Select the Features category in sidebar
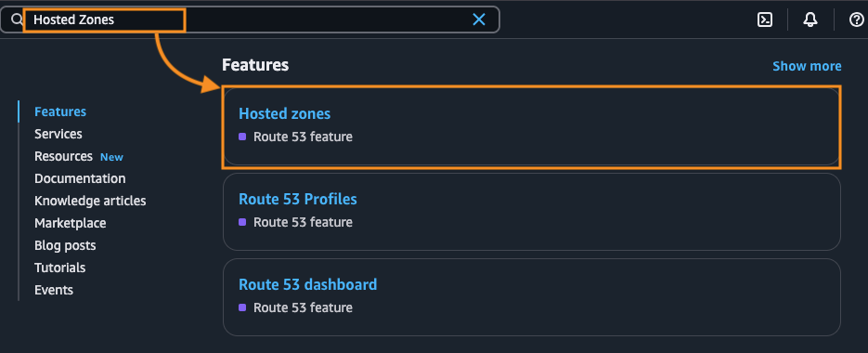 tap(60, 111)
